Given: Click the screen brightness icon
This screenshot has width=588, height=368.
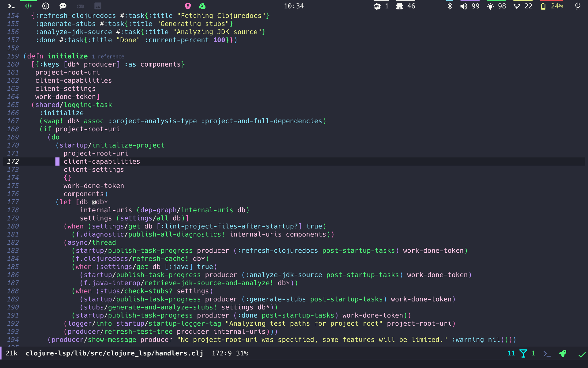Looking at the screenshot, I should tap(490, 6).
